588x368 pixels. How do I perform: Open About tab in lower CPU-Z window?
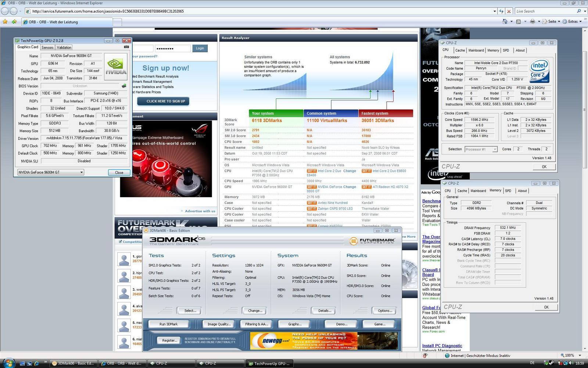(x=522, y=191)
